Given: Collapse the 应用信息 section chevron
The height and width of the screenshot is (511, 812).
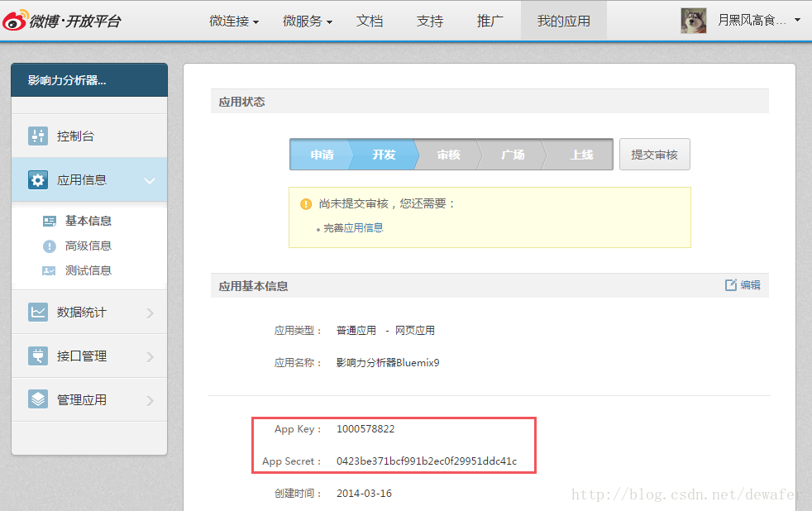Looking at the screenshot, I should coord(150,181).
